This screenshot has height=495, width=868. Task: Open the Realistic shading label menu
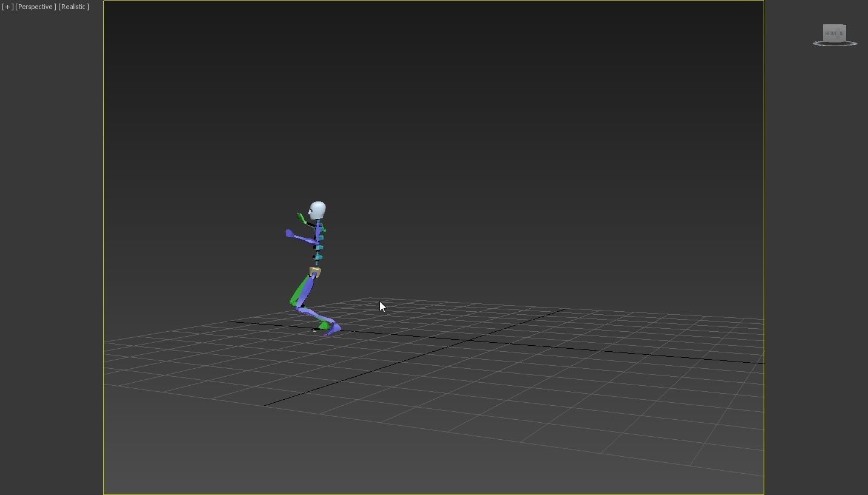pyautogui.click(x=73, y=7)
